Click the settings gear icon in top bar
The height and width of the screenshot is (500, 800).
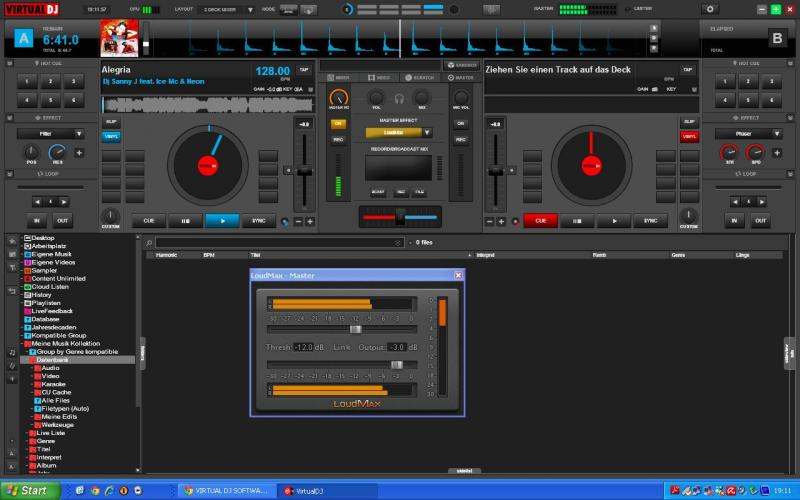tap(711, 9)
